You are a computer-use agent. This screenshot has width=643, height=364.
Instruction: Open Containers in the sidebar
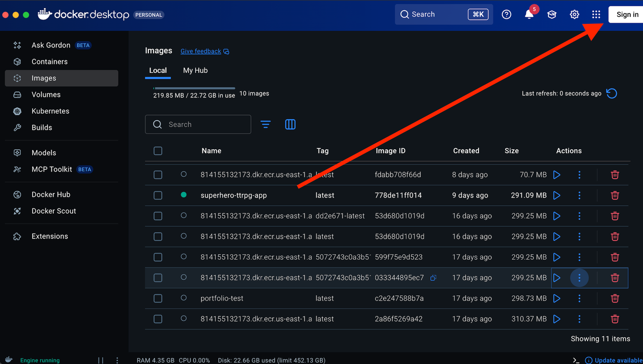pos(50,62)
